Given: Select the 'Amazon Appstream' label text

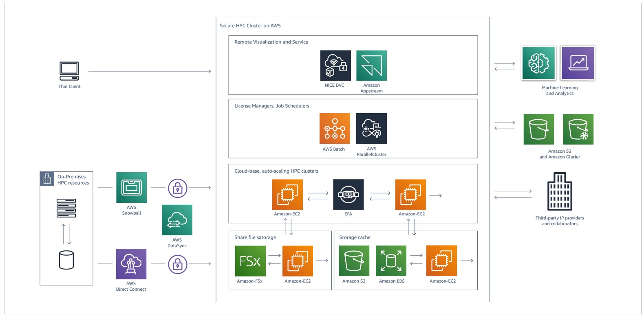Looking at the screenshot, I should click(x=371, y=88).
